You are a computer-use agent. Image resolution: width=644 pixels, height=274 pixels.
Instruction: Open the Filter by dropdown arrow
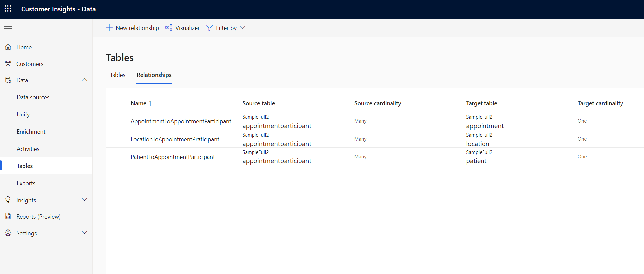[x=242, y=28]
